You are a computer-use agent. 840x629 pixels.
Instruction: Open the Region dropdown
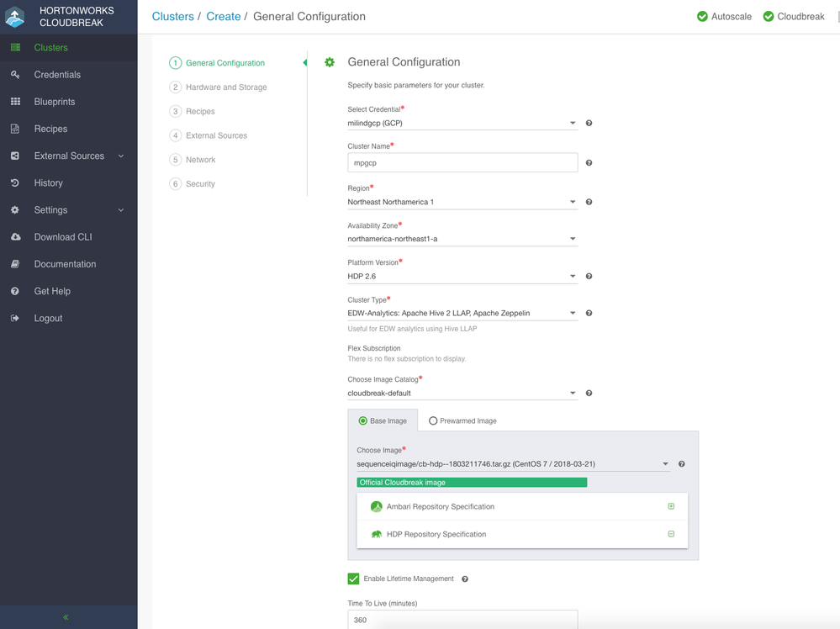[x=462, y=202]
